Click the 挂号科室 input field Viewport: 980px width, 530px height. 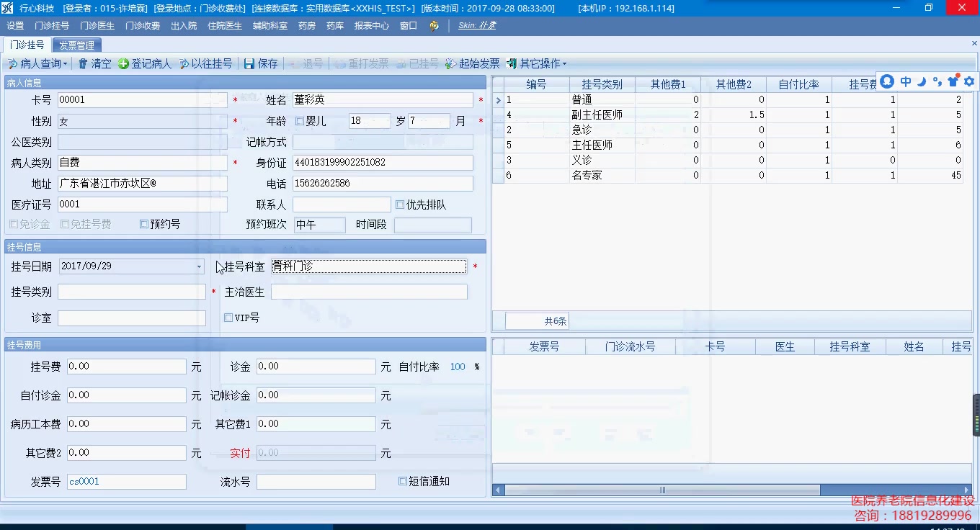coord(369,266)
